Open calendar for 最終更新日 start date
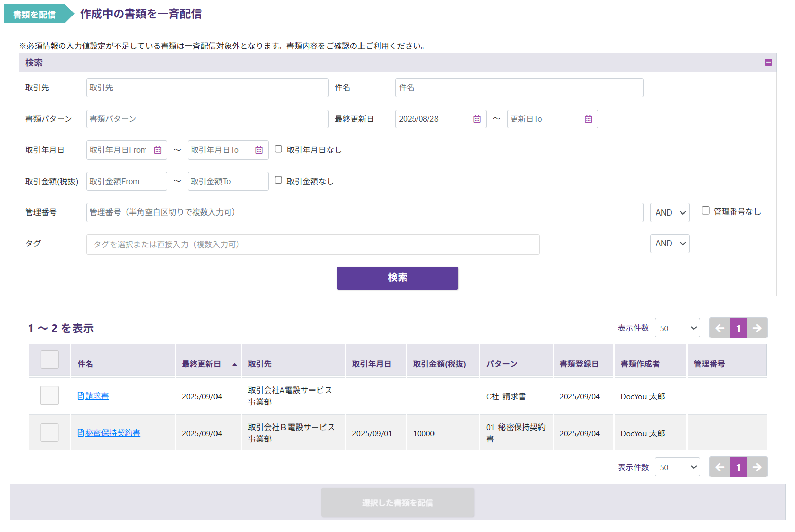 coord(477,119)
